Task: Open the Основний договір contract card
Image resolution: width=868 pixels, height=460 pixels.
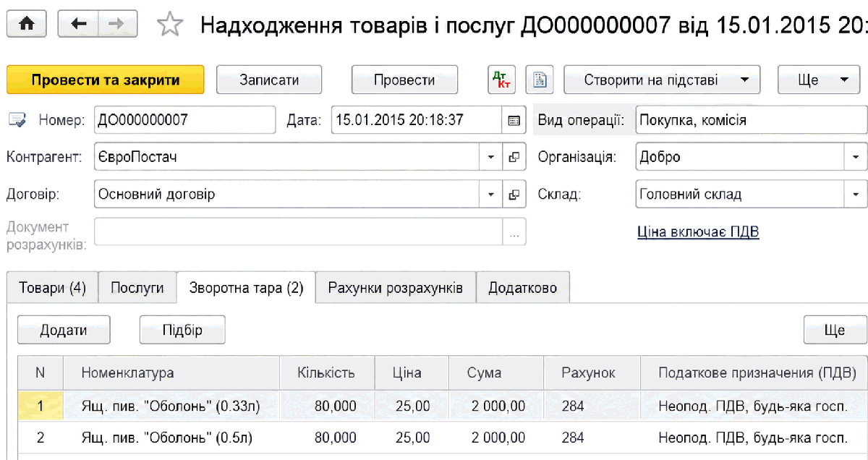Action: tap(514, 195)
